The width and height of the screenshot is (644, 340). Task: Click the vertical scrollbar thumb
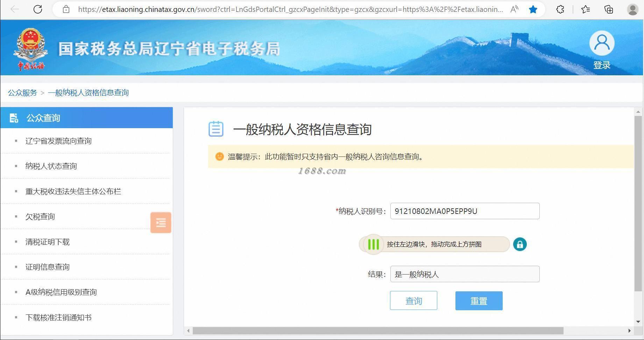[x=638, y=203]
